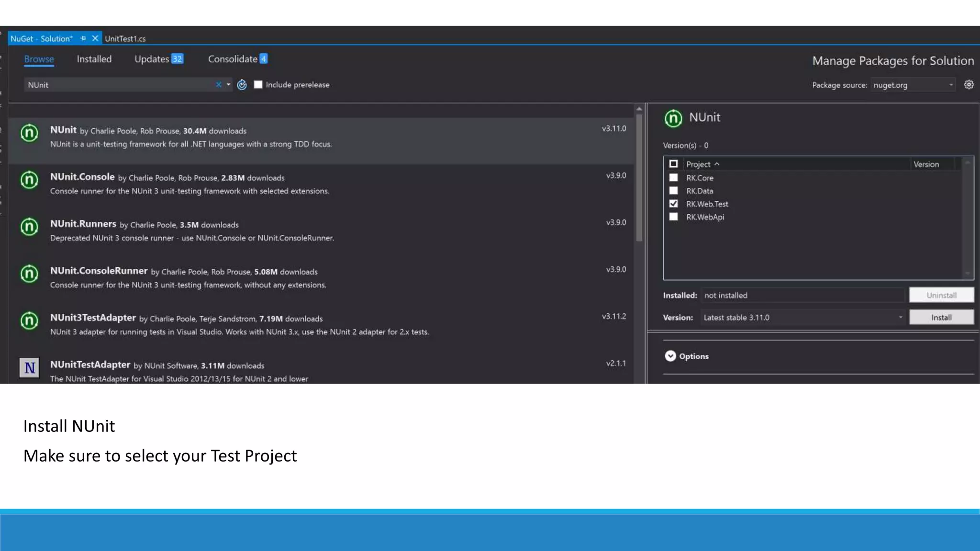Check the RK.Data project checkbox
980x551 pixels.
[673, 190]
